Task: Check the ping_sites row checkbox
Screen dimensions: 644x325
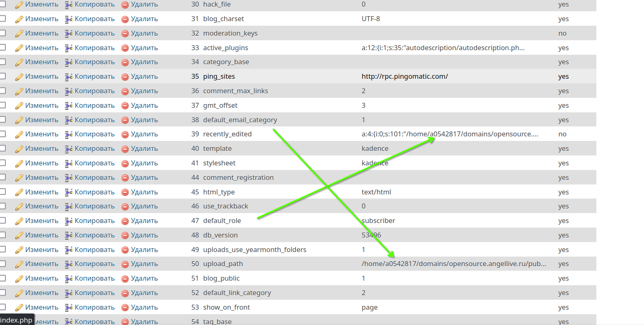Action: (x=2, y=76)
